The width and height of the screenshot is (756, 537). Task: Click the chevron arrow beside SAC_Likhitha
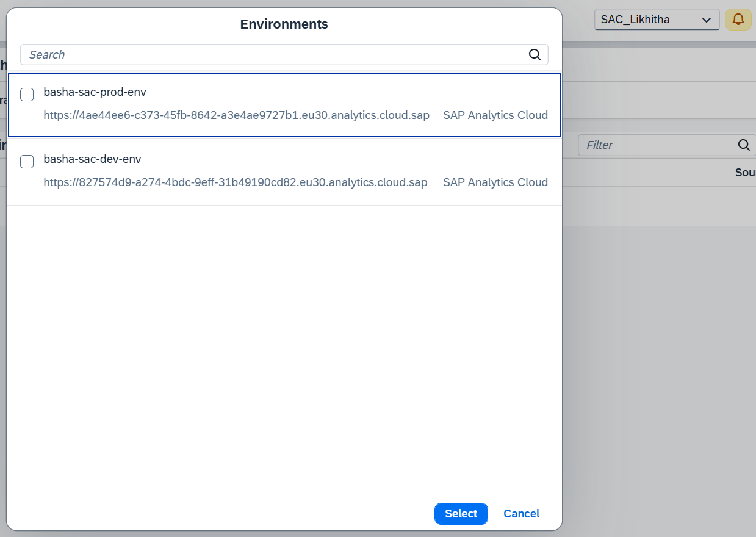[706, 20]
